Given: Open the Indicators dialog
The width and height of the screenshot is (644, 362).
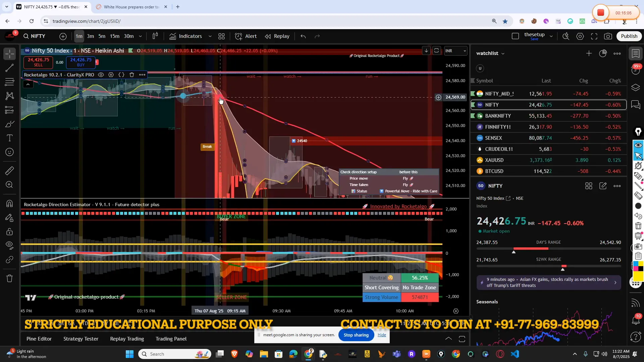Looking at the screenshot, I should coord(185,36).
